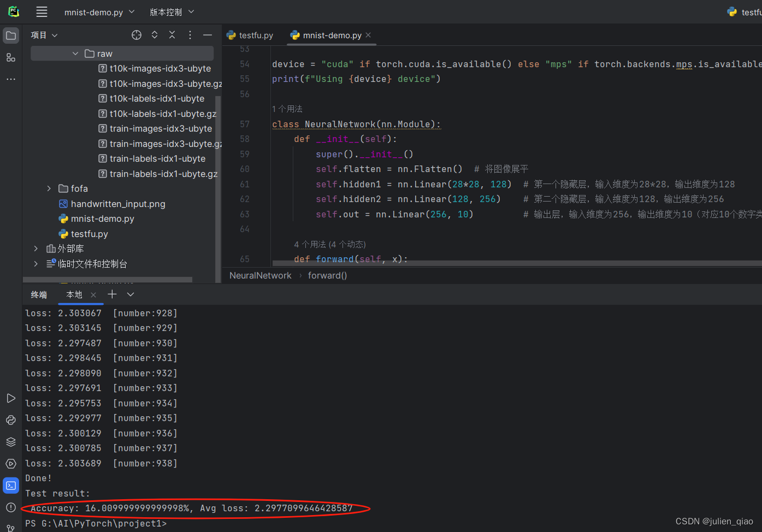
Task: Open the Run tool window icon
Action: (11, 398)
